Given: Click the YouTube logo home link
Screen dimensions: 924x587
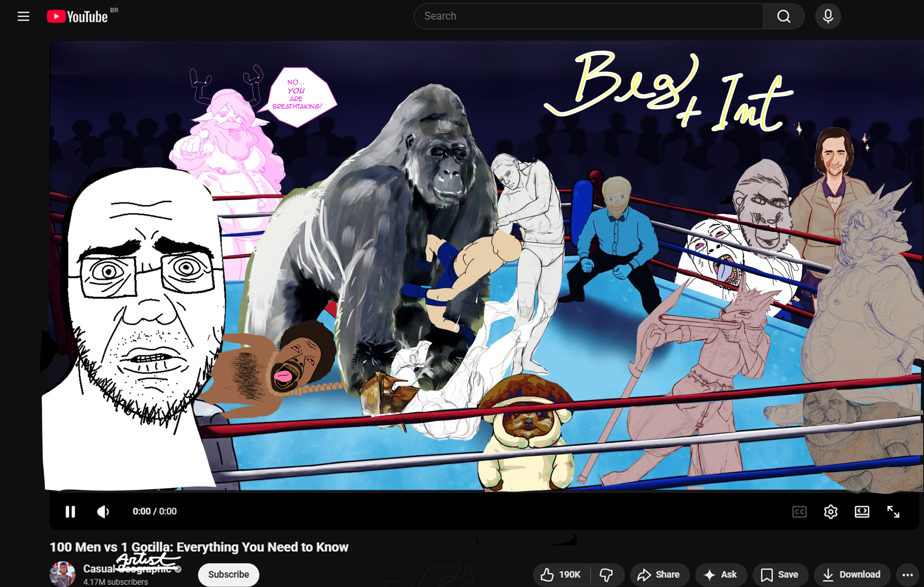Looking at the screenshot, I should [78, 16].
